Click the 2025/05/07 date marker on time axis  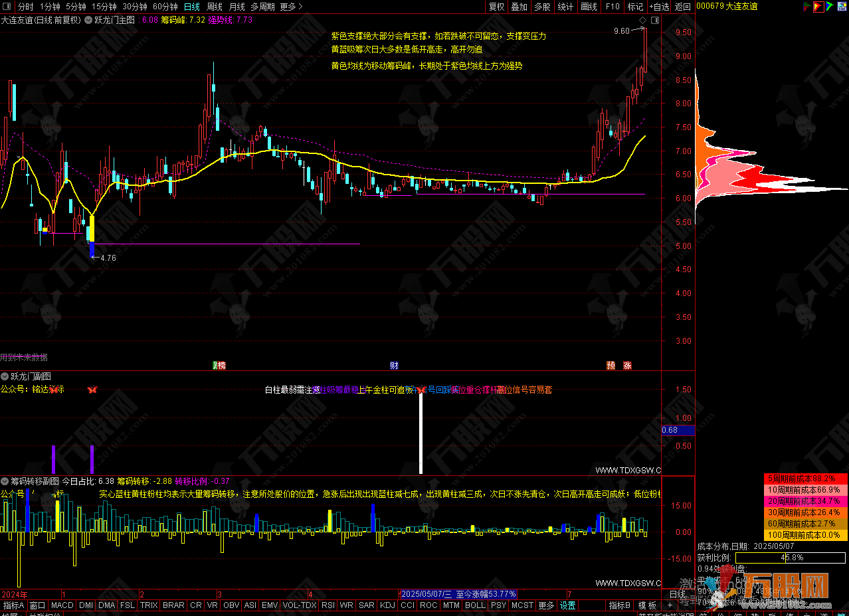pos(458,593)
